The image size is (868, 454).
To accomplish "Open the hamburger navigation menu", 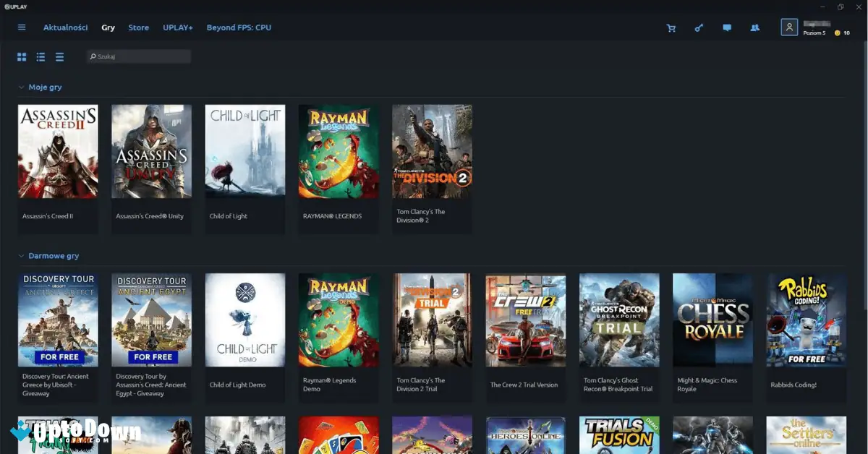I will [21, 27].
